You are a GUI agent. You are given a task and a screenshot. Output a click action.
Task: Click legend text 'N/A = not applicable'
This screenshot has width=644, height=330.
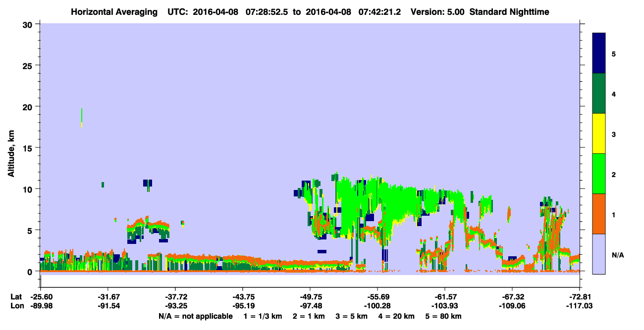tap(195, 316)
